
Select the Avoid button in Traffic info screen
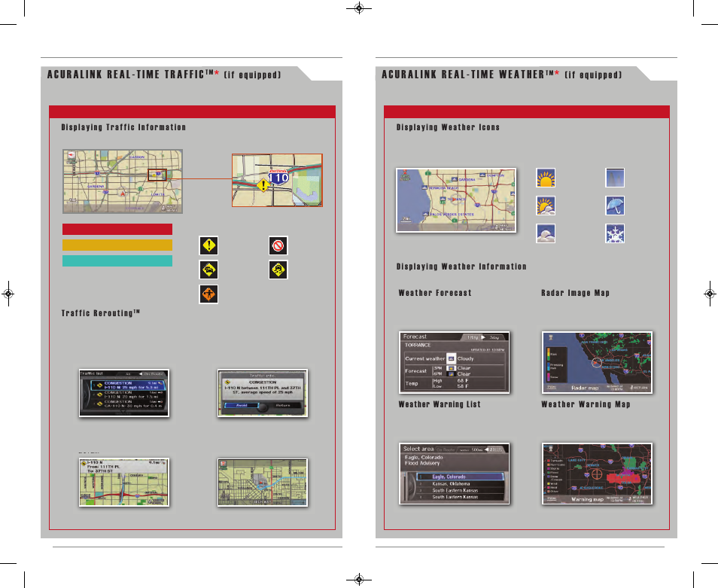[242, 405]
